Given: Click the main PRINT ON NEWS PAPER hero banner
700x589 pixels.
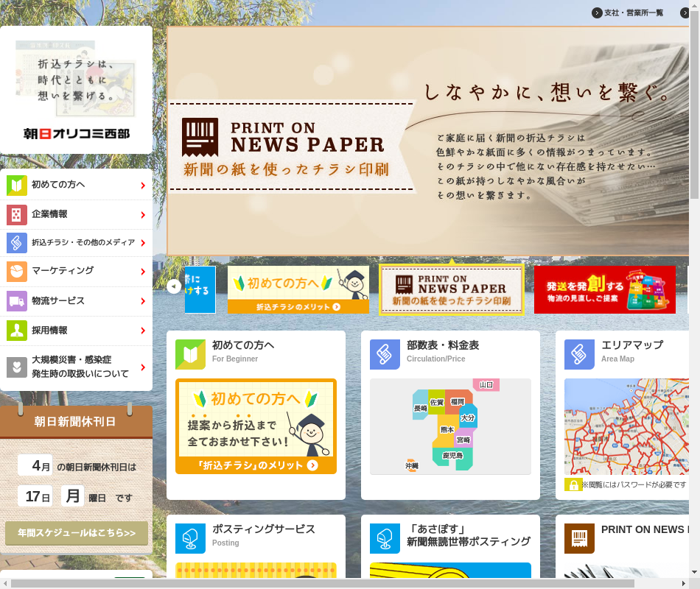Looking at the screenshot, I should coord(427,141).
